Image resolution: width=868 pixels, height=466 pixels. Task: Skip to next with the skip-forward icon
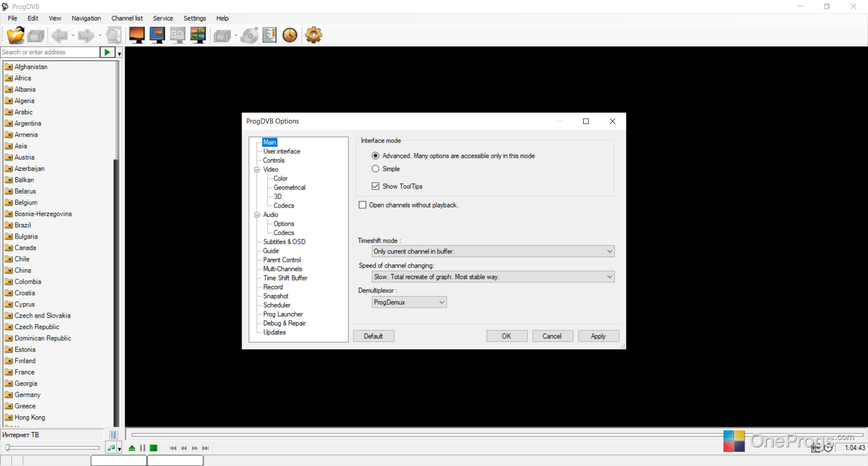[206, 448]
